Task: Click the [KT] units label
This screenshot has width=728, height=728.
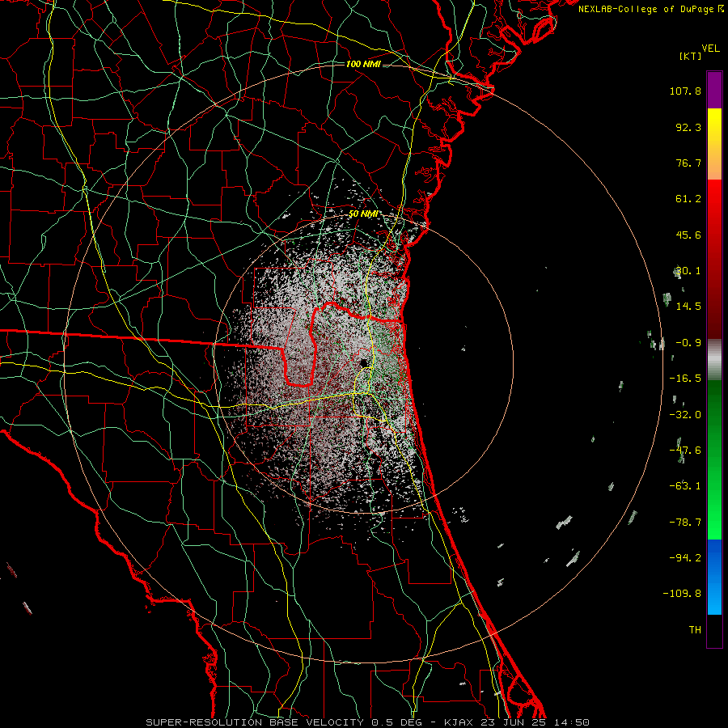Action: click(691, 56)
